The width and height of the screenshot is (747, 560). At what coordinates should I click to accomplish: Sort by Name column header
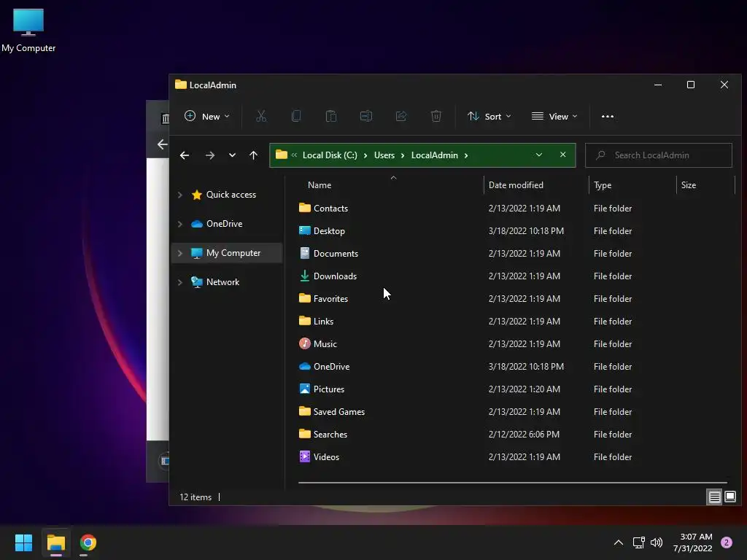click(320, 184)
